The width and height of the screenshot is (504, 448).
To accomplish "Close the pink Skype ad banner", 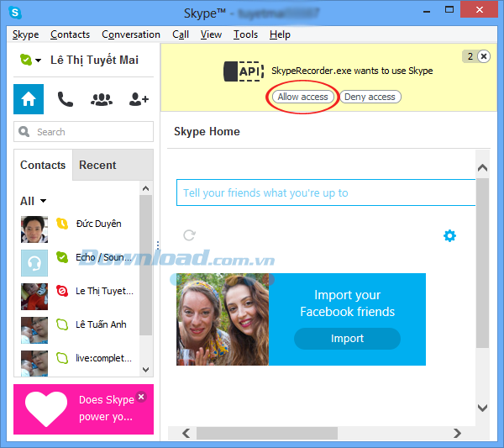I will click(x=141, y=397).
